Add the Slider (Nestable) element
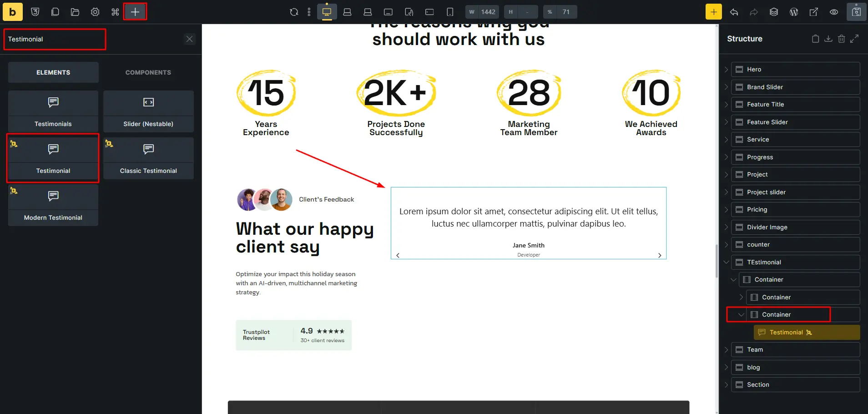The image size is (868, 414). tap(148, 111)
